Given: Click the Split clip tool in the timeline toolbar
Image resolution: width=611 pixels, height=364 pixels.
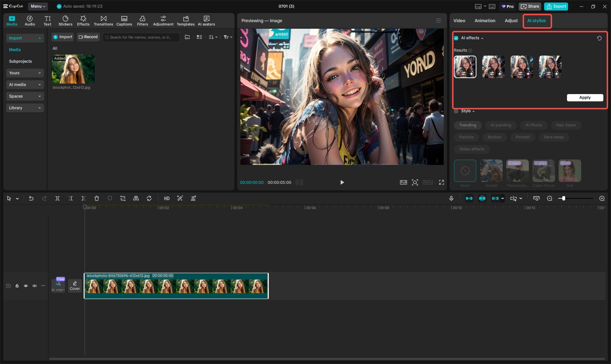Looking at the screenshot, I should coord(57,198).
